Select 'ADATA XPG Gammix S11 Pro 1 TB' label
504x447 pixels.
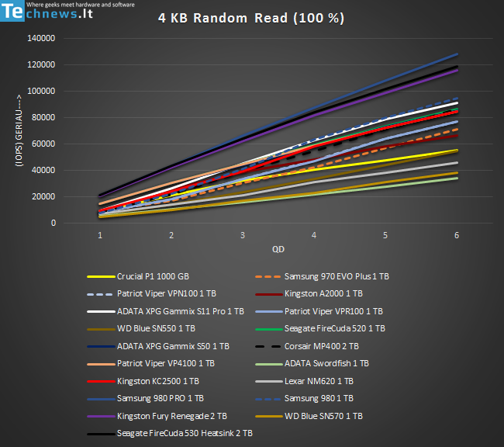pyautogui.click(x=181, y=311)
